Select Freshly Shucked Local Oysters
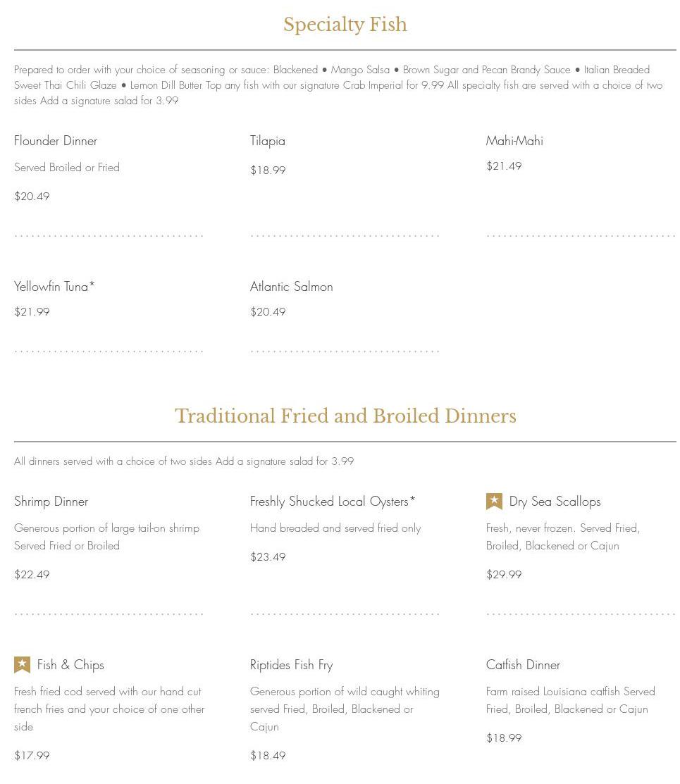680x784 pixels. coord(333,502)
